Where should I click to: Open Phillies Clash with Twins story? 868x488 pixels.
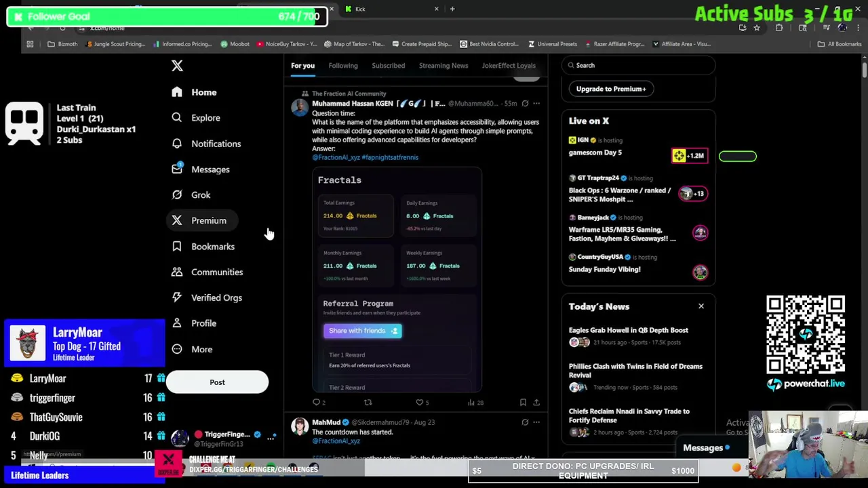coord(638,377)
